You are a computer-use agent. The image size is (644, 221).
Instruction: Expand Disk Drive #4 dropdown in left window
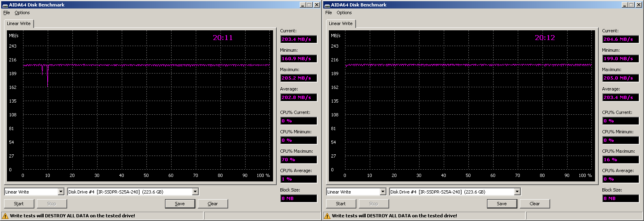tap(195, 192)
